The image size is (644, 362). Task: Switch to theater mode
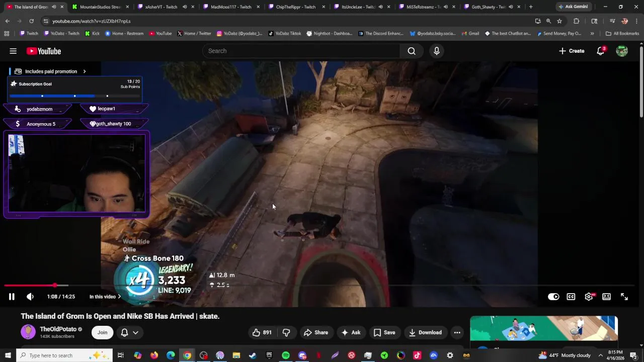606,297
